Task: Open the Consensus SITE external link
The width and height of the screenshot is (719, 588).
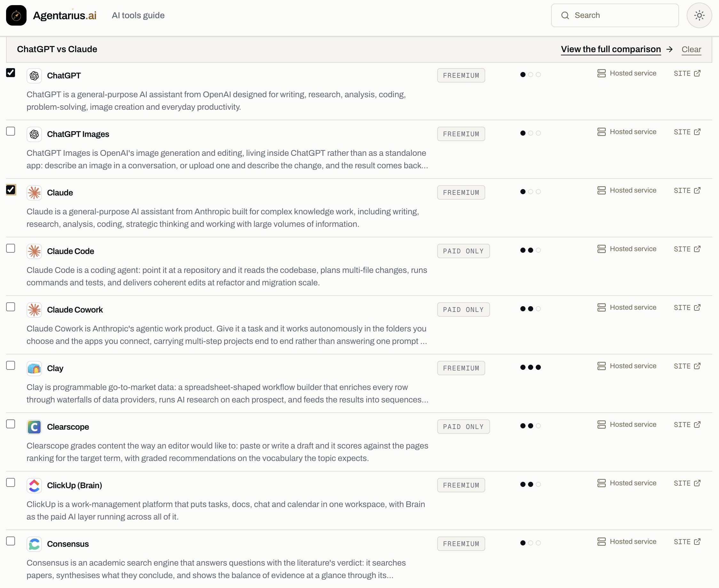Action: pyautogui.click(x=687, y=542)
